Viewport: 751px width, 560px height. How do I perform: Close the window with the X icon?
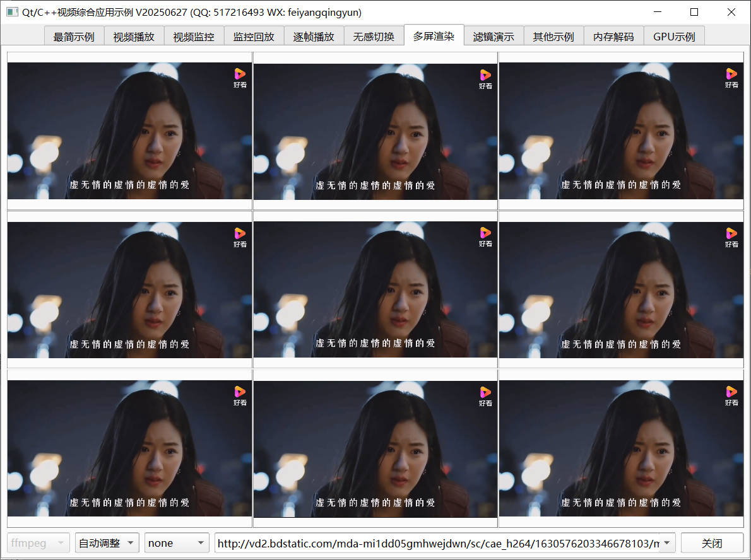point(731,12)
